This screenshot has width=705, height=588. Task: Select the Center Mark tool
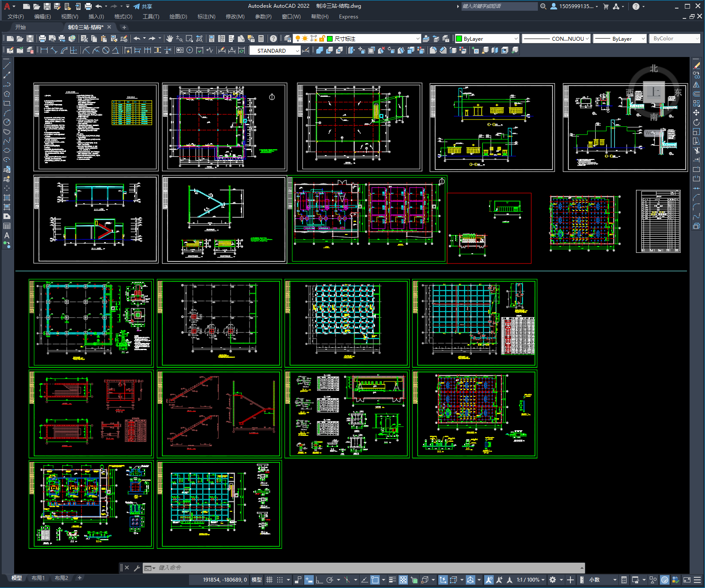[x=189, y=51]
